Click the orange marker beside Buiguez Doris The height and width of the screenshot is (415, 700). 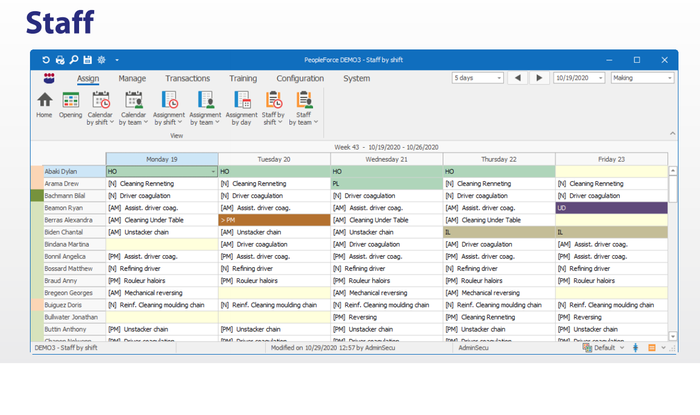tap(37, 305)
